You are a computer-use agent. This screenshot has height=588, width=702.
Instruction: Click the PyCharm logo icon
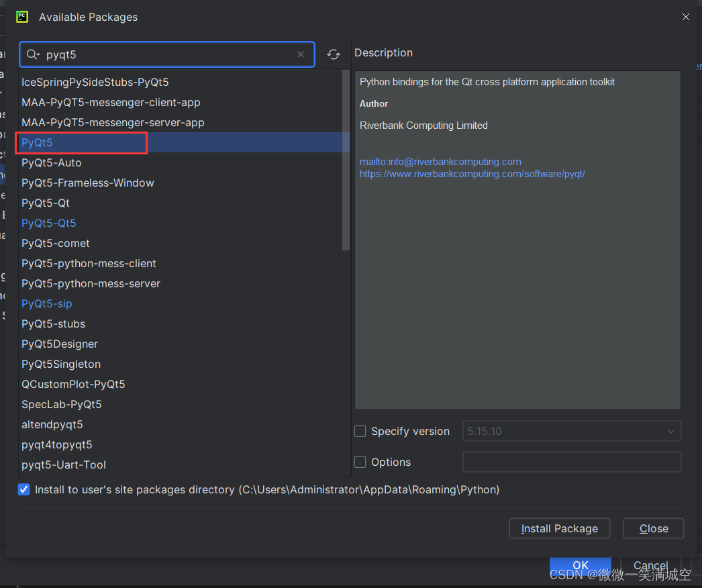click(x=22, y=17)
